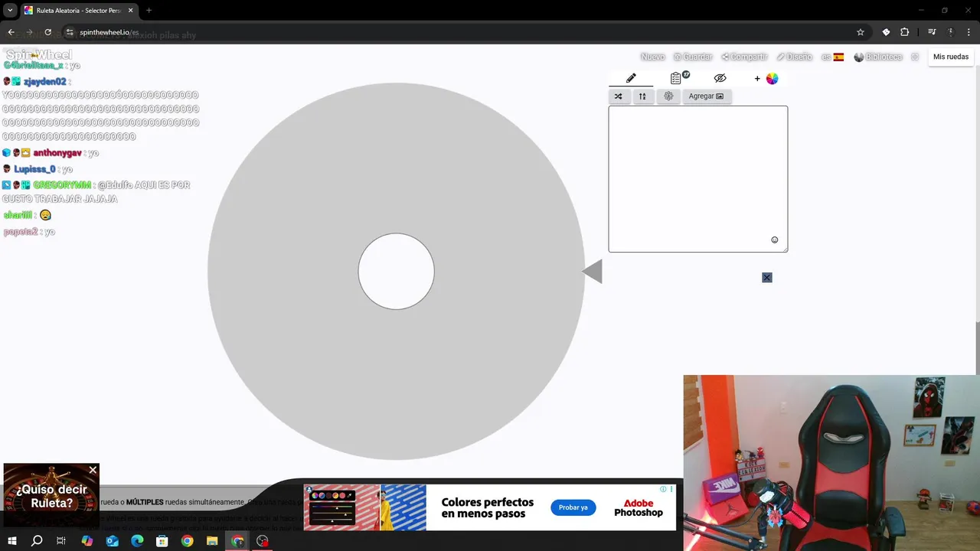Open Microsoft Store from the taskbar
The height and width of the screenshot is (551, 980).
point(162,541)
